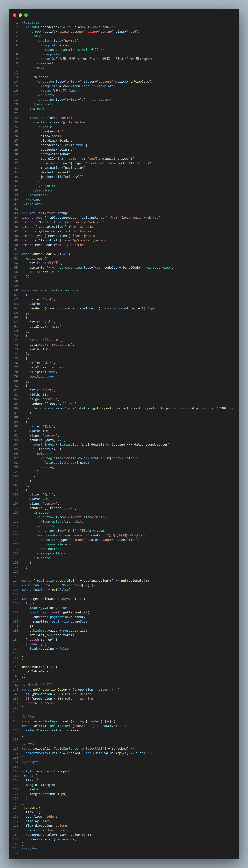Click the :loading="loading" attribute
Viewport: 248px width, 868px height.
(x=58, y=141)
